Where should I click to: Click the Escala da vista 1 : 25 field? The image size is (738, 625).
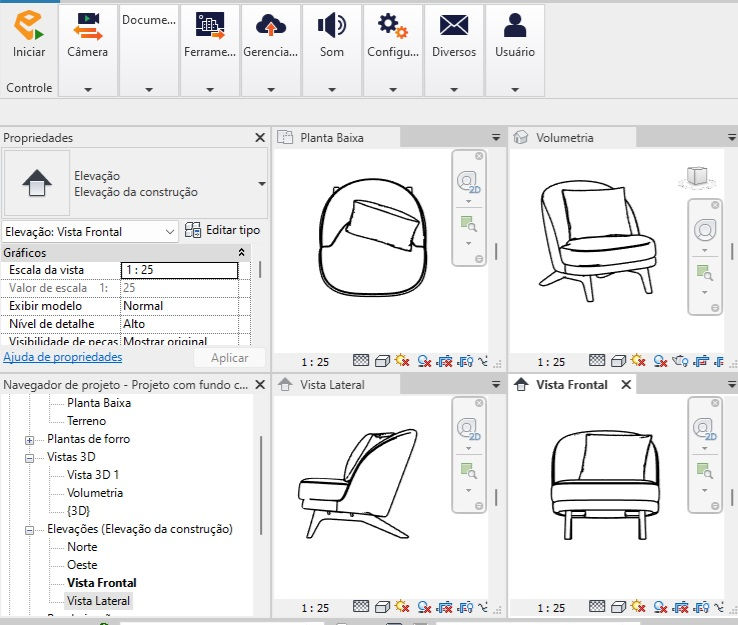(x=179, y=270)
